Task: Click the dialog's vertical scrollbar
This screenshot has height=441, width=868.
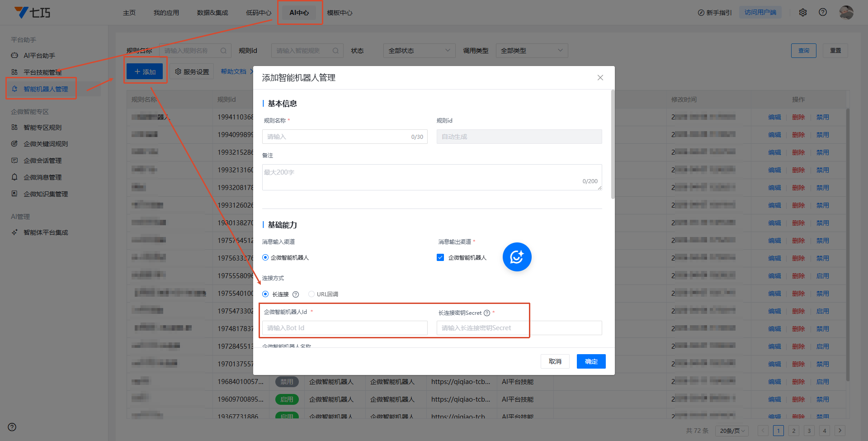Action: pos(613,145)
